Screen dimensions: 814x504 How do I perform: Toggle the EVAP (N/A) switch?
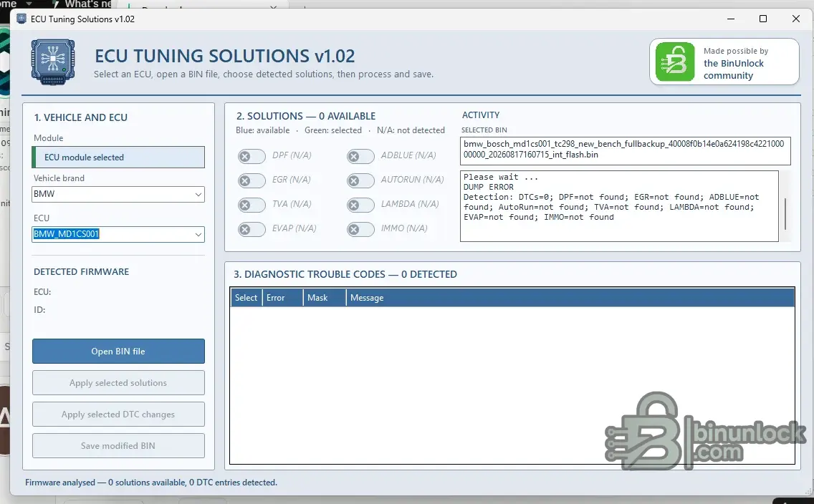252,229
